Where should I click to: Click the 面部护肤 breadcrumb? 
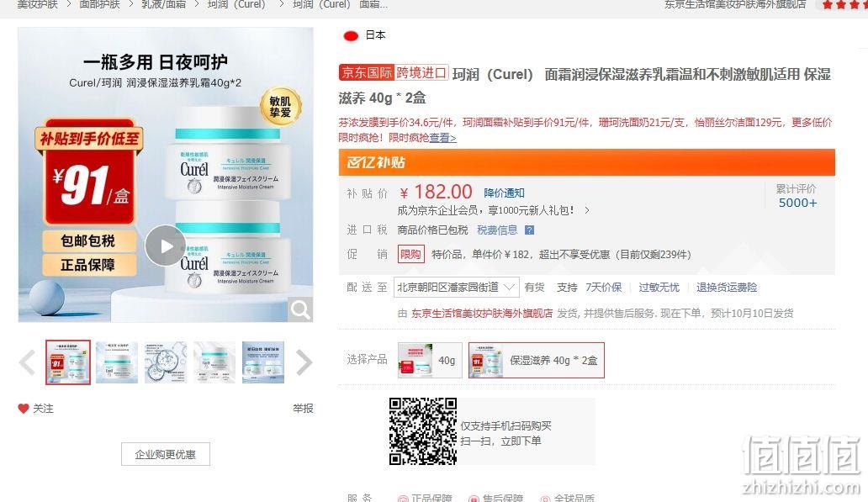point(99,4)
